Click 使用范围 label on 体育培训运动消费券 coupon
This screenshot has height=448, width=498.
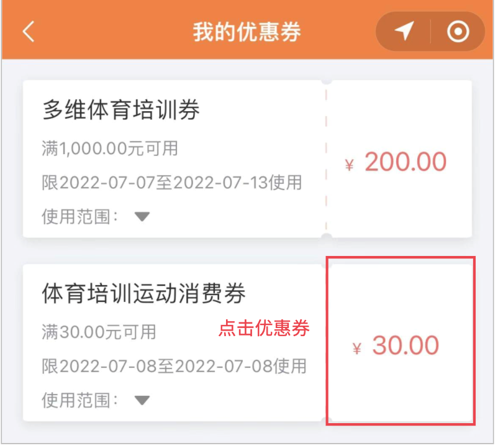tap(79, 400)
